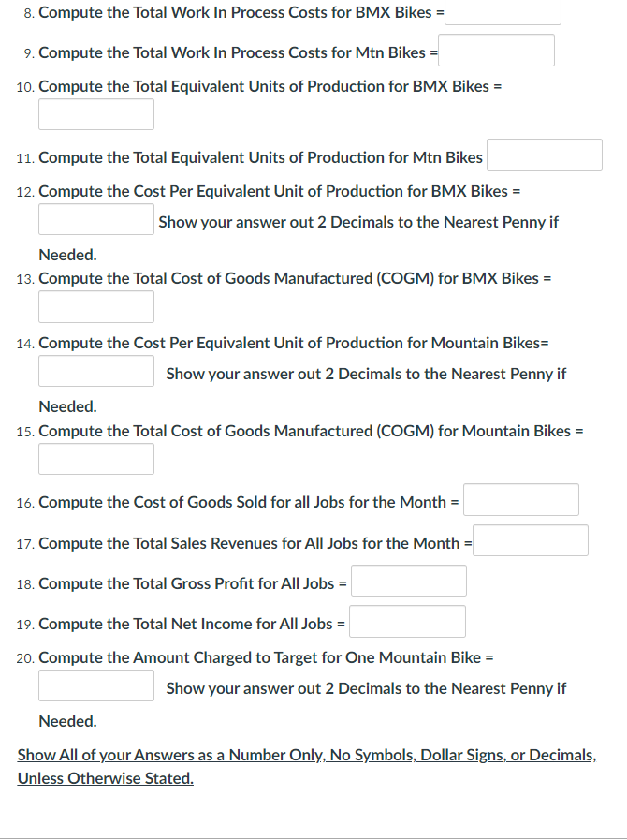This screenshot has width=627, height=840.
Task: Select the Mountain Bikes COGM answer box
Action: click(95, 458)
